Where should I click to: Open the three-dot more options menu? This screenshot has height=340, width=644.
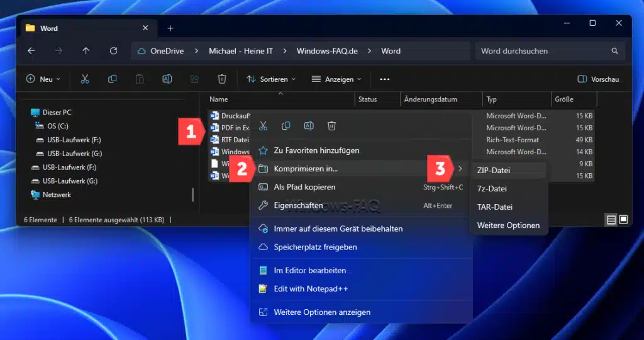(x=385, y=79)
